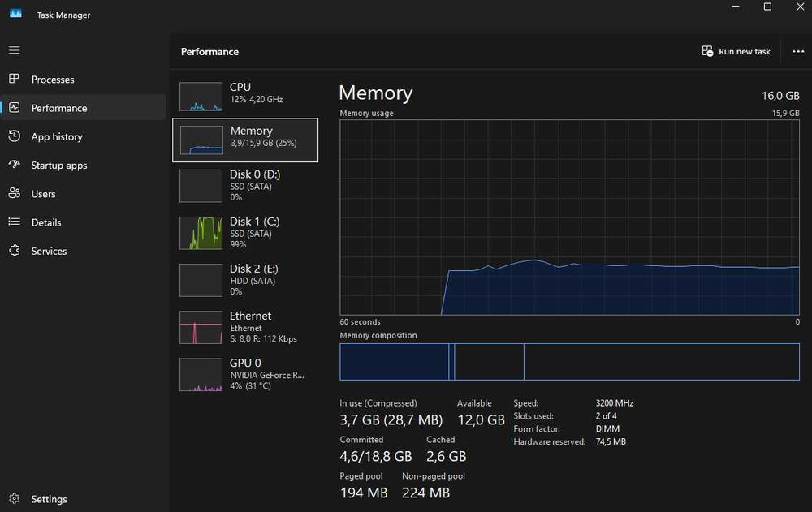Open the three-dot more options menu
The height and width of the screenshot is (512, 812).
point(798,51)
